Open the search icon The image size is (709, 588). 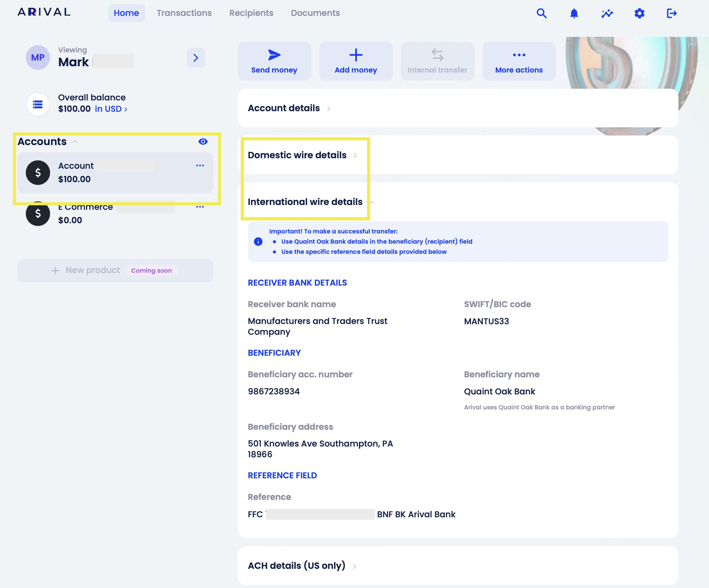point(542,13)
